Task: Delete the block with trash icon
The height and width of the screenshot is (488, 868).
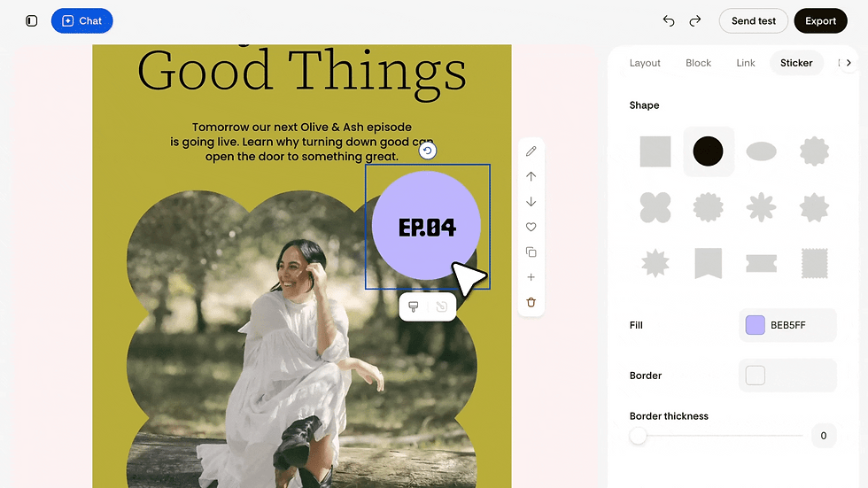Action: [x=531, y=302]
